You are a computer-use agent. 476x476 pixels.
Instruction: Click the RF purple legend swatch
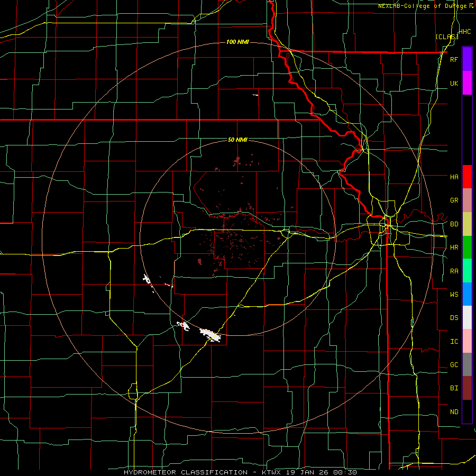(x=467, y=59)
